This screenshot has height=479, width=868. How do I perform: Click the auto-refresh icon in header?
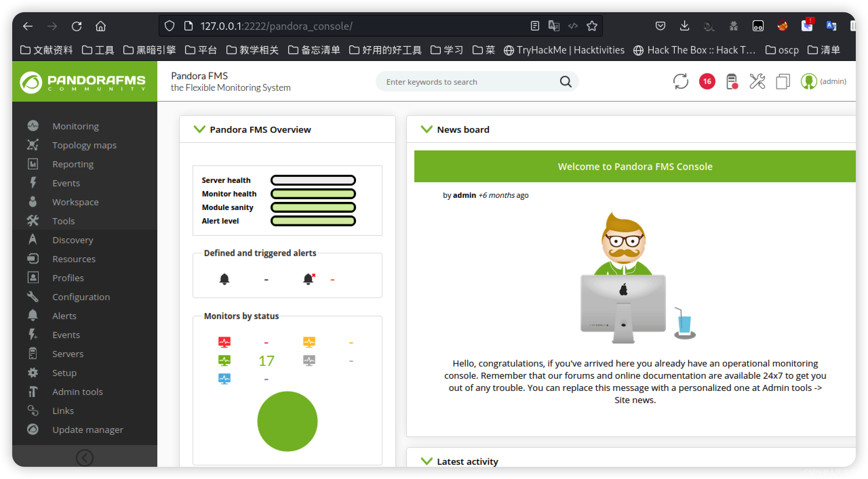pos(681,81)
